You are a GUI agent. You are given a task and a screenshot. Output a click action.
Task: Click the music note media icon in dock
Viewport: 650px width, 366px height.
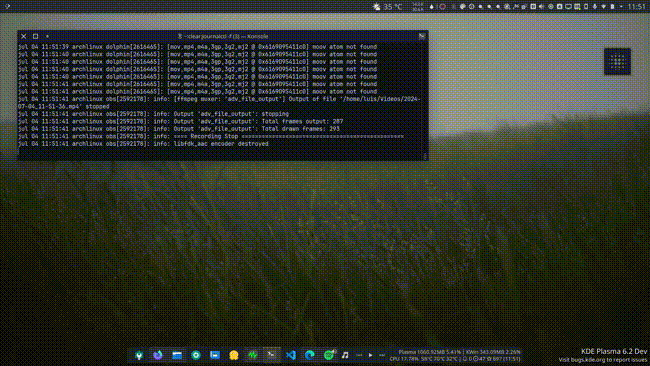(x=345, y=355)
